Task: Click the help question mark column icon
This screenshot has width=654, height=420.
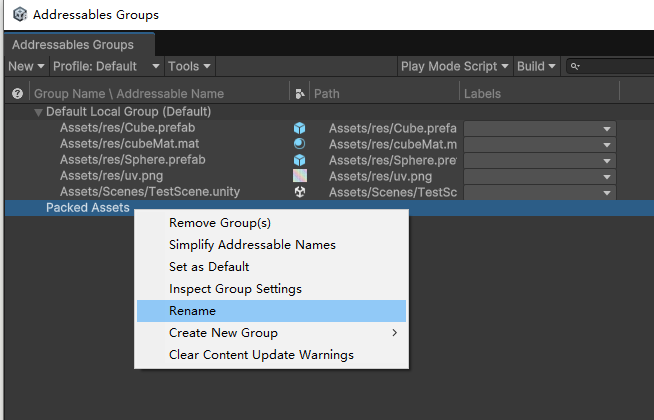Action: (17, 93)
